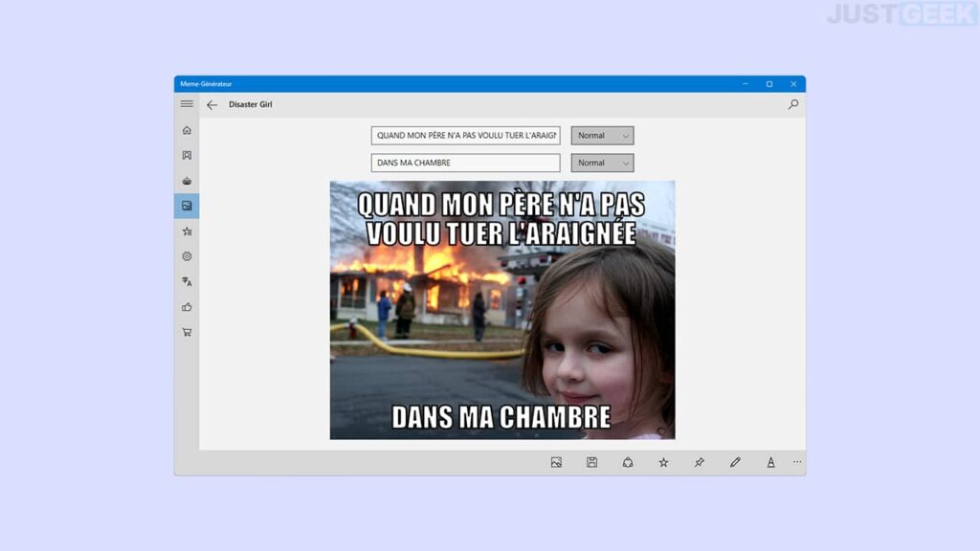Expand the top text Normal dropdown
980x551 pixels.
pyautogui.click(x=602, y=136)
